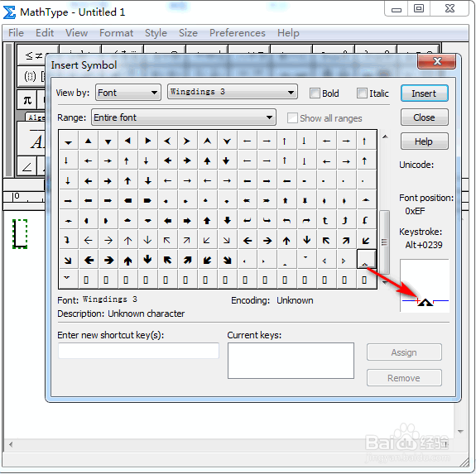Select the thin open-head southwest arrow
Screen dimensions: 476x474
(x=207, y=240)
